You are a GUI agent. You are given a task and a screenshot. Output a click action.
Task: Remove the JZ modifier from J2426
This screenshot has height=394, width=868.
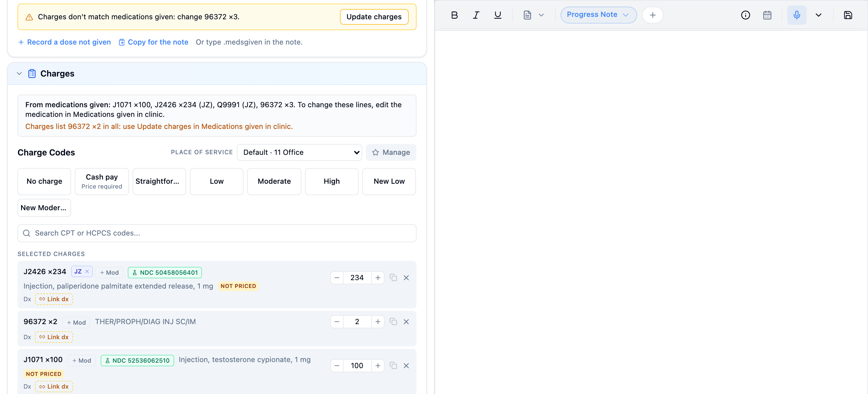tap(87, 271)
